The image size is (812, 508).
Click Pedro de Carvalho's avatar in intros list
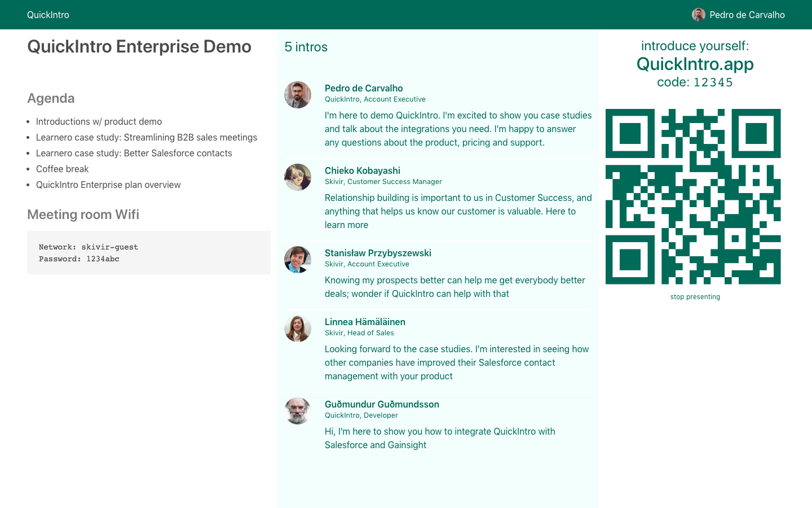[x=298, y=95]
